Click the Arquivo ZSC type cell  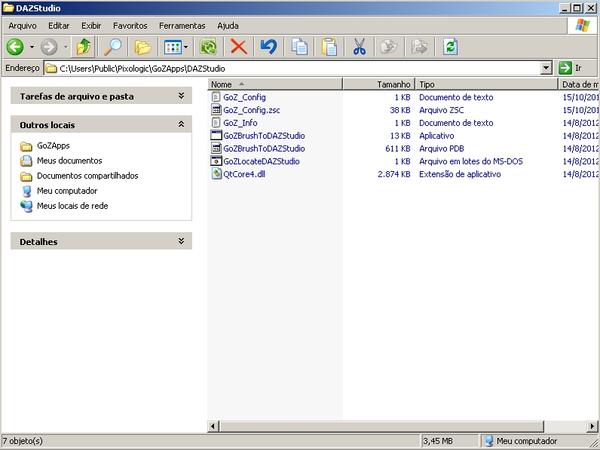pos(441,110)
